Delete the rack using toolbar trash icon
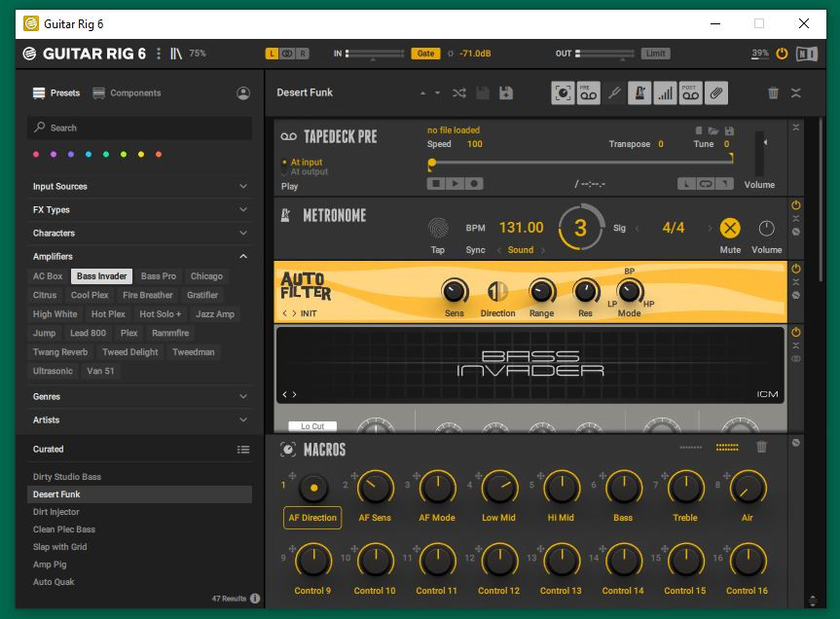The width and height of the screenshot is (840, 619). 773,93
